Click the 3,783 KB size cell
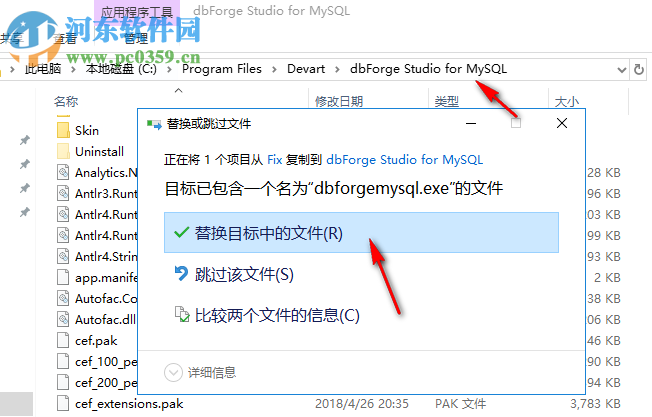This screenshot has width=652, height=417. click(595, 404)
